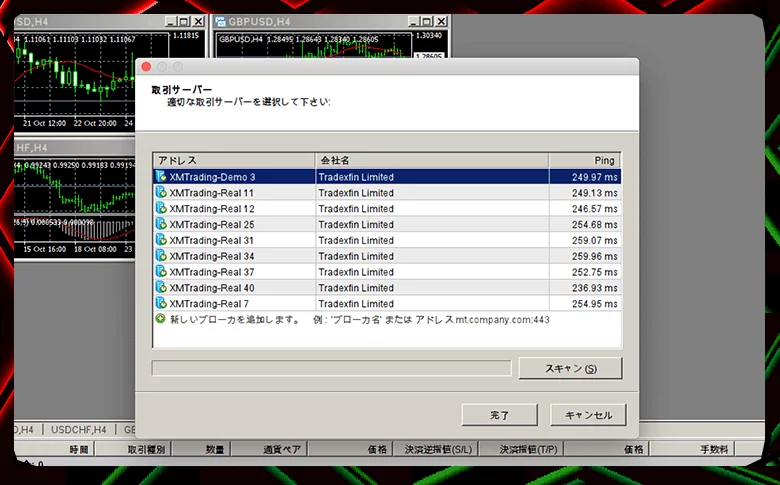The height and width of the screenshot is (485, 780).
Task: Click the 決済逆指値(S/L) column header
Action: [x=438, y=450]
